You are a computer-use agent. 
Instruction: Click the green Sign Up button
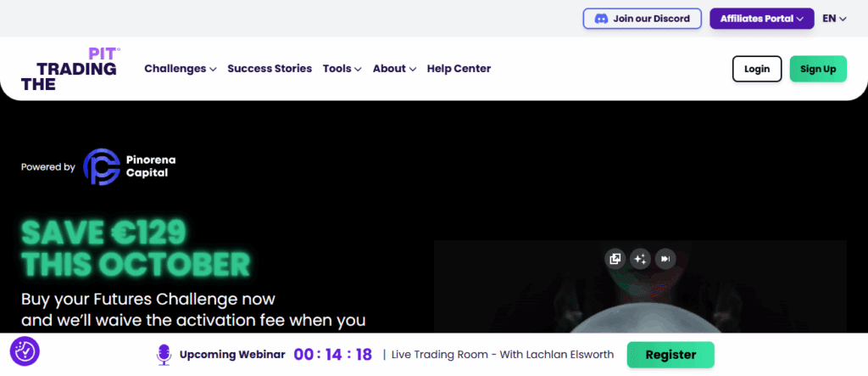(x=817, y=69)
